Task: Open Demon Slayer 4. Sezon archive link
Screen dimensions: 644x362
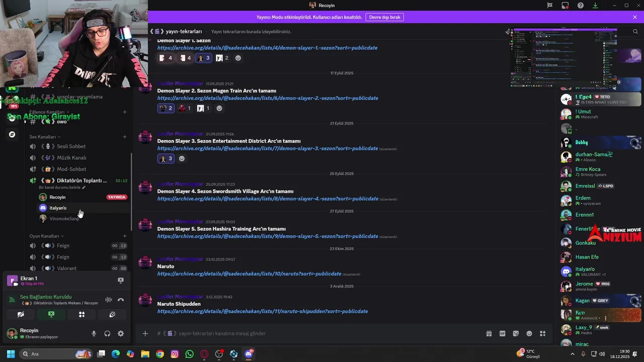Action: click(x=267, y=199)
